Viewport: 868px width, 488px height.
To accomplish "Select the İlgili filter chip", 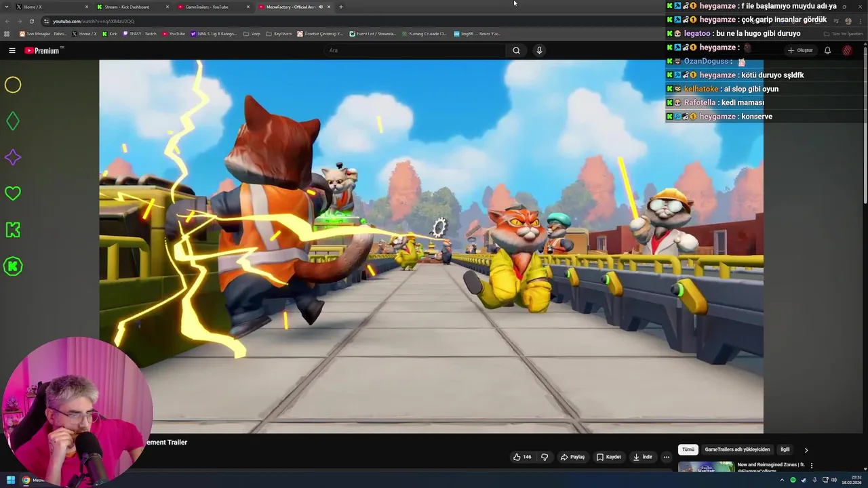I will tap(785, 449).
